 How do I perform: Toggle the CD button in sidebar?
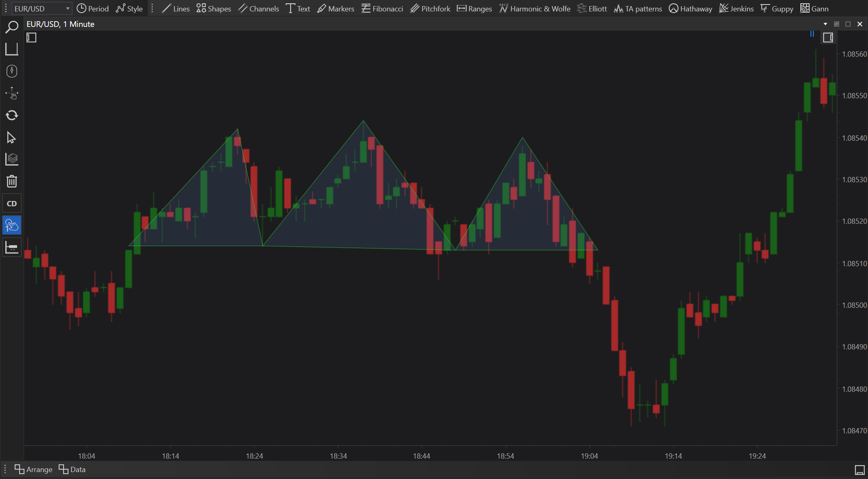(12, 203)
